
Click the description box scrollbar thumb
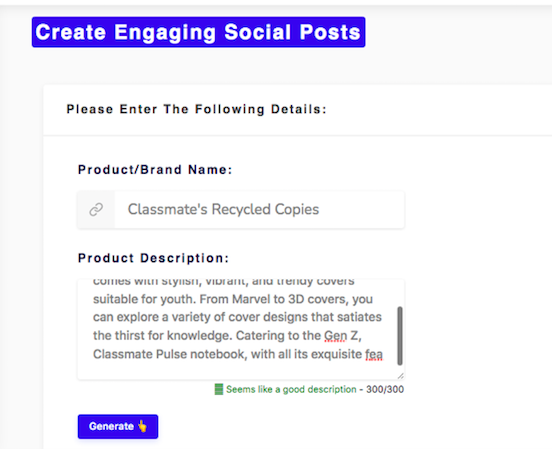(x=400, y=336)
